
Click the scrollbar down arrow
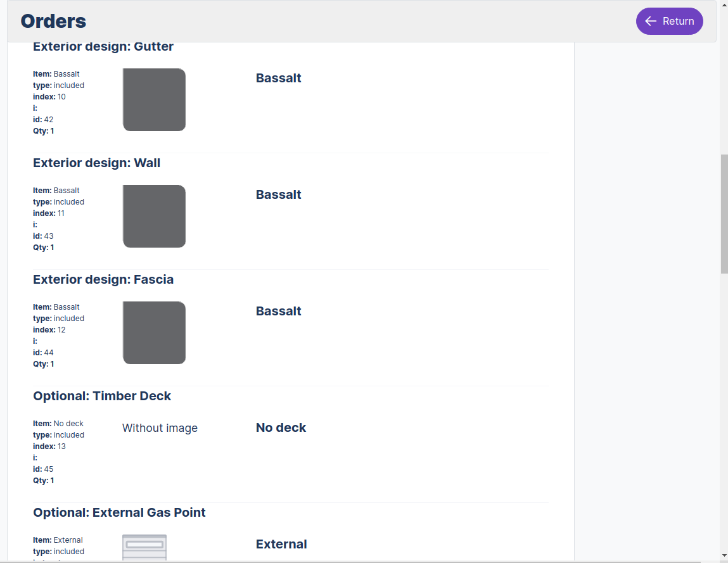click(x=724, y=555)
